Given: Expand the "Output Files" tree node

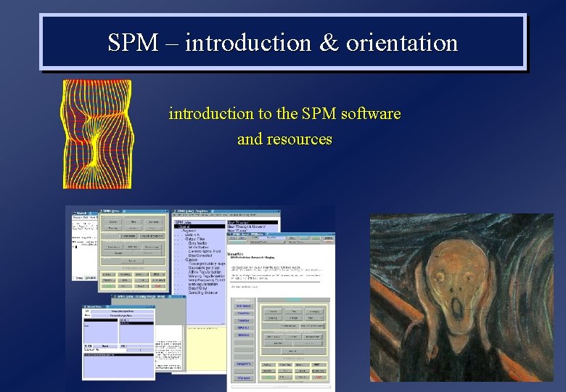Looking at the screenshot, I should [x=195, y=239].
